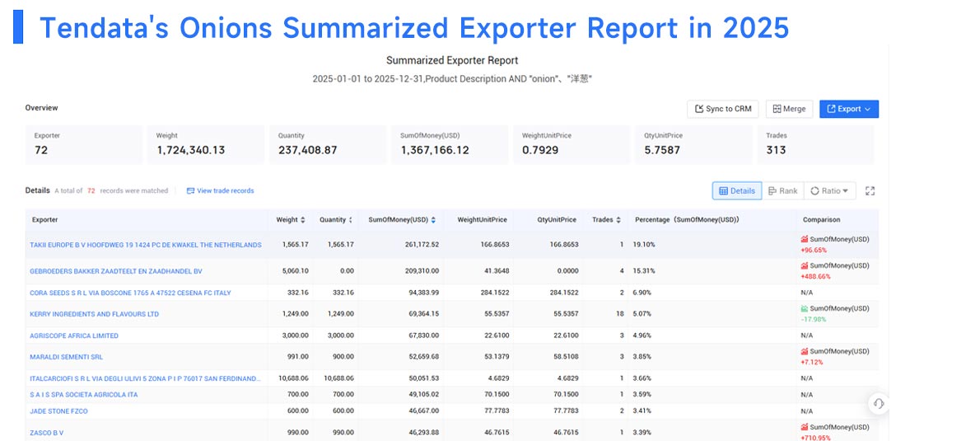
Task: Open S A I S SPA SOCIETA AGRICOLA link
Action: [84, 395]
